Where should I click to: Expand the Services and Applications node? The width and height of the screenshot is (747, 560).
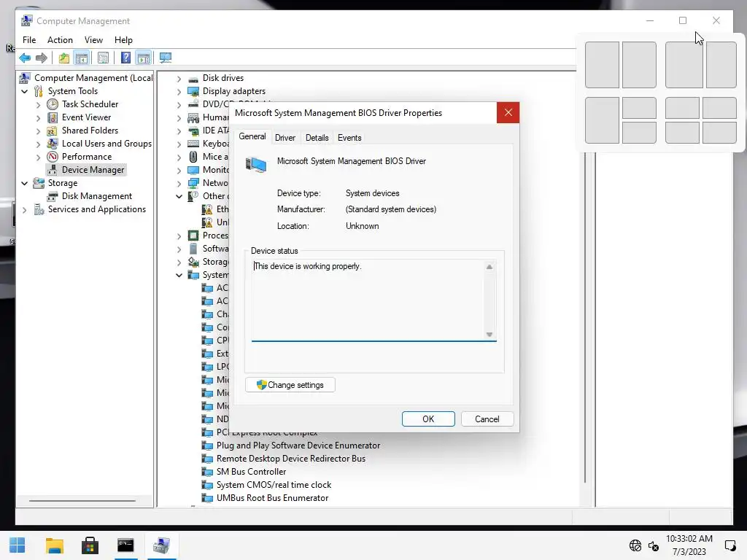[25, 209]
